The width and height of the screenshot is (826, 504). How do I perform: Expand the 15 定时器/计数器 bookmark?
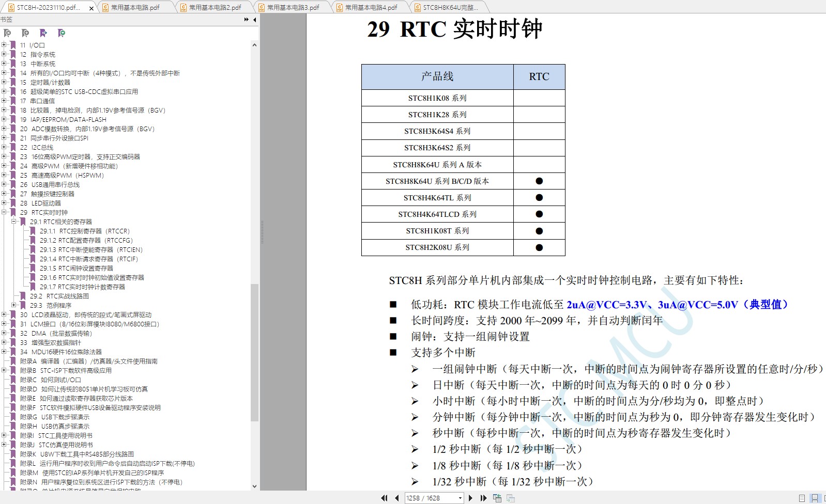click(x=4, y=82)
